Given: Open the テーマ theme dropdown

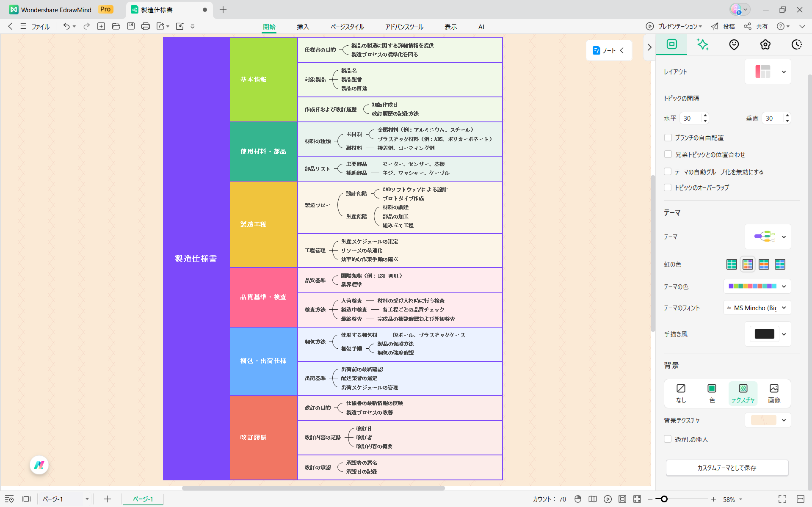Looking at the screenshot, I should (768, 237).
